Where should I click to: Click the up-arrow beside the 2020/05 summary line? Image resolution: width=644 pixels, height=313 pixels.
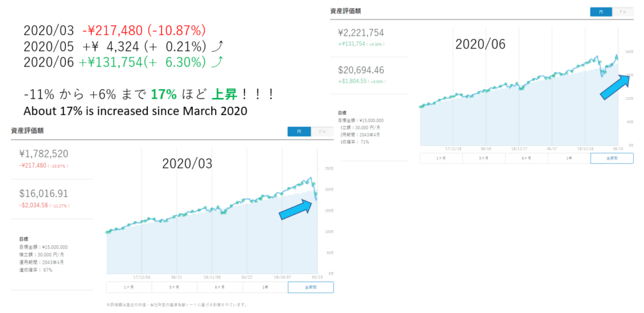(x=217, y=46)
